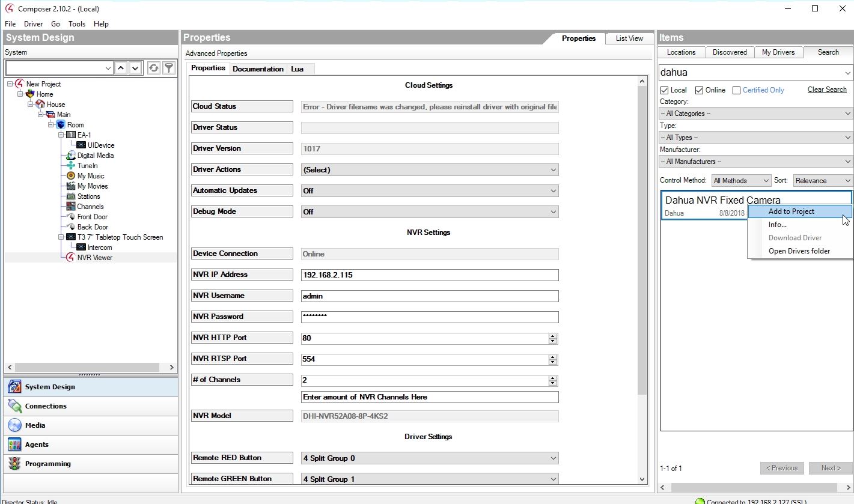
Task: Open the Agents icon view
Action: click(15, 445)
